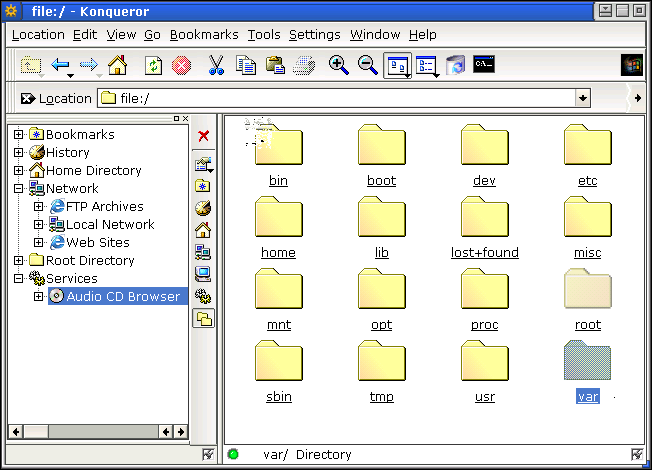
Task: Select Audio CD Browser tree item
Action: pos(118,296)
